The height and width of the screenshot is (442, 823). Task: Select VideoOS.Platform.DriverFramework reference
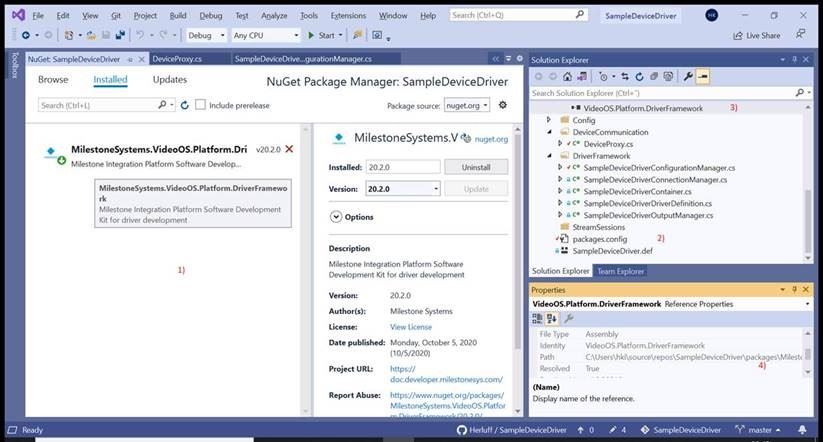[643, 108]
